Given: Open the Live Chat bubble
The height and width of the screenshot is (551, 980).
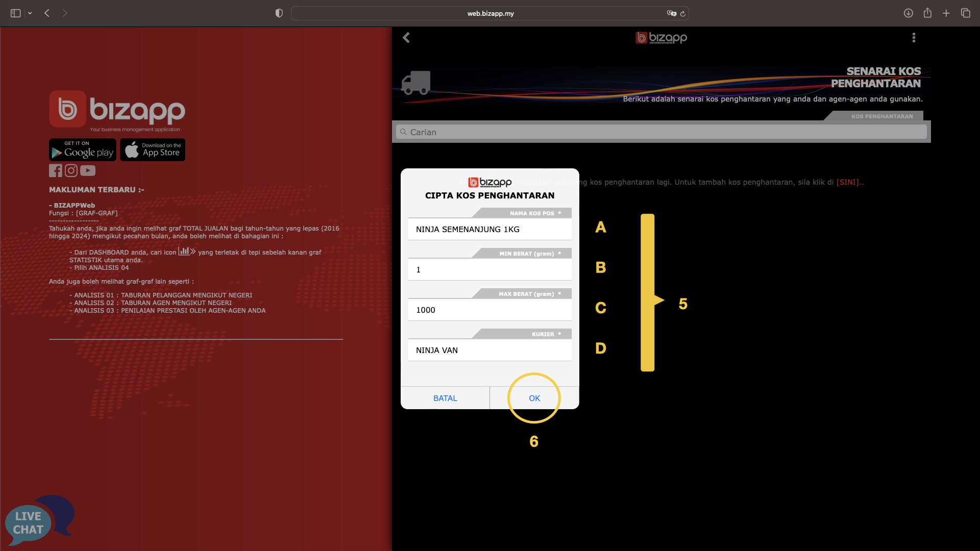Looking at the screenshot, I should pyautogui.click(x=39, y=520).
